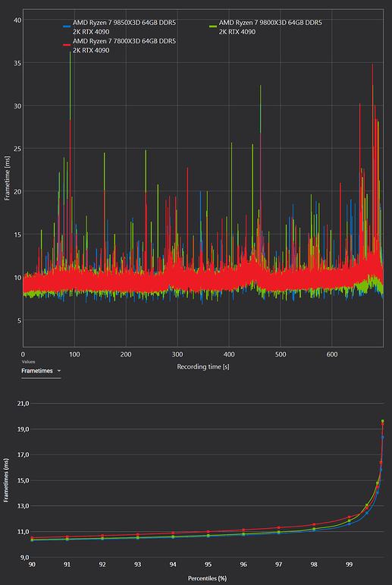This screenshot has width=392, height=585.
Task: Select the AMD Ryzen 7 9800X3D legend entry
Action: pos(265,27)
